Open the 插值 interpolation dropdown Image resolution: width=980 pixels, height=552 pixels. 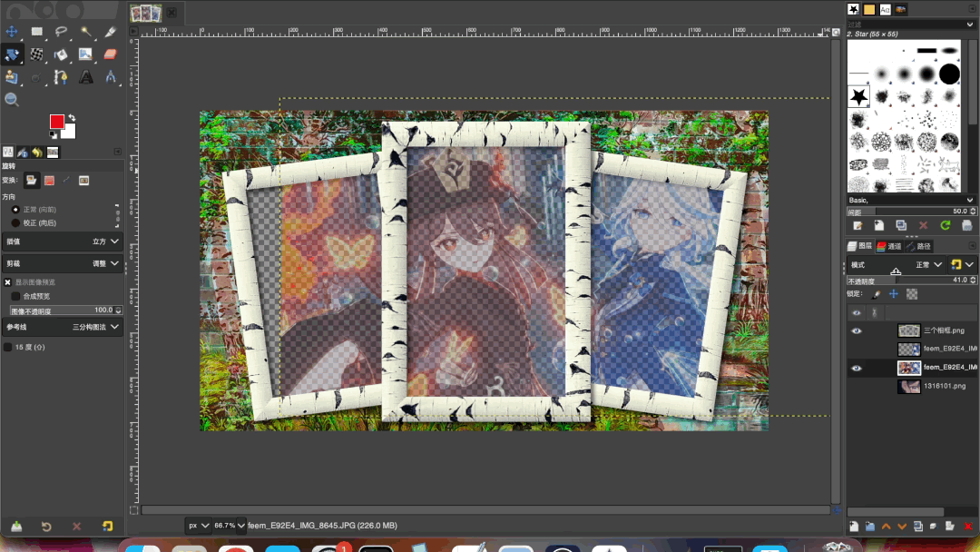(63, 241)
